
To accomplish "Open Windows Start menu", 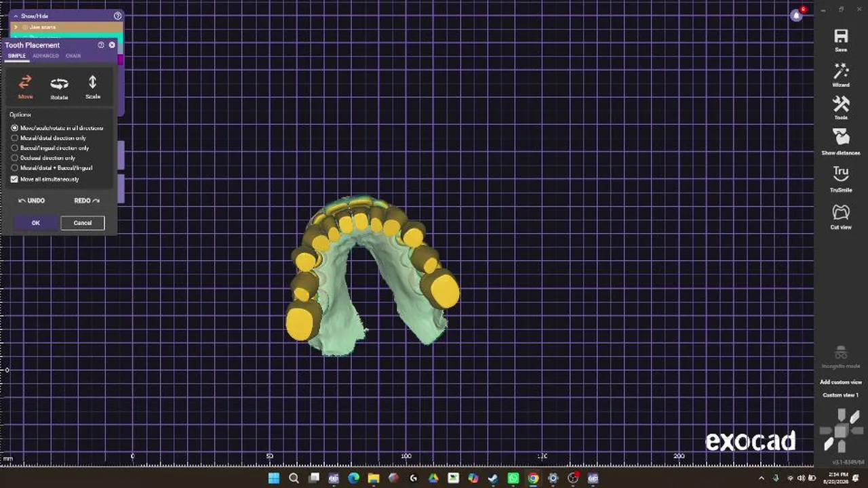I will click(x=273, y=479).
